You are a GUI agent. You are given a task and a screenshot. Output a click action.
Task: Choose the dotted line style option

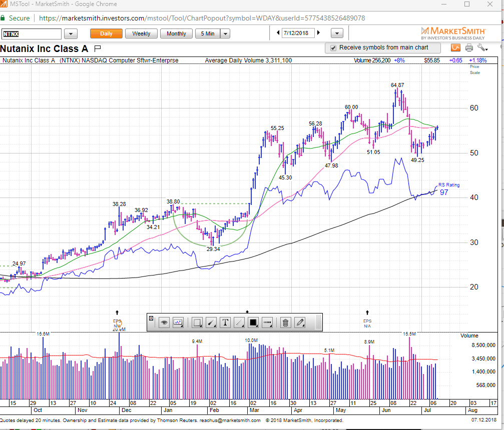click(267, 322)
